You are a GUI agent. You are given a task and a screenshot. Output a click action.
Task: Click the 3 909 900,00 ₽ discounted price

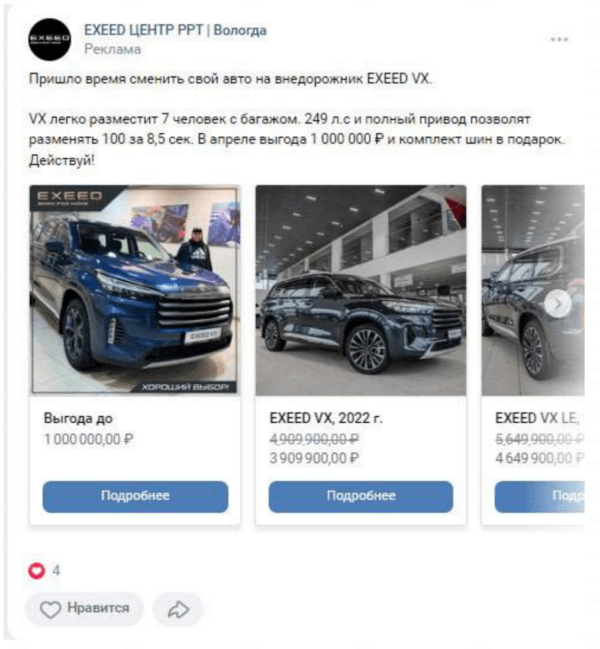click(x=314, y=458)
